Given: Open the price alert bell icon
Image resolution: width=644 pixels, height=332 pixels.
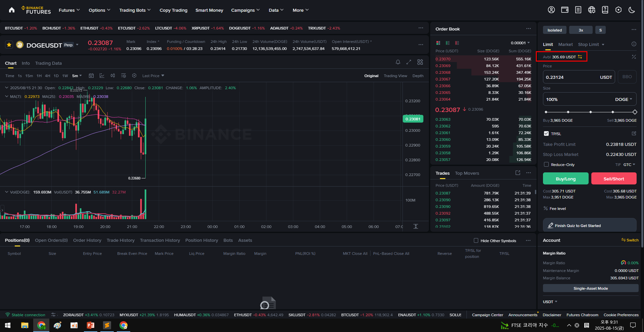Looking at the screenshot, I should 398,62.
